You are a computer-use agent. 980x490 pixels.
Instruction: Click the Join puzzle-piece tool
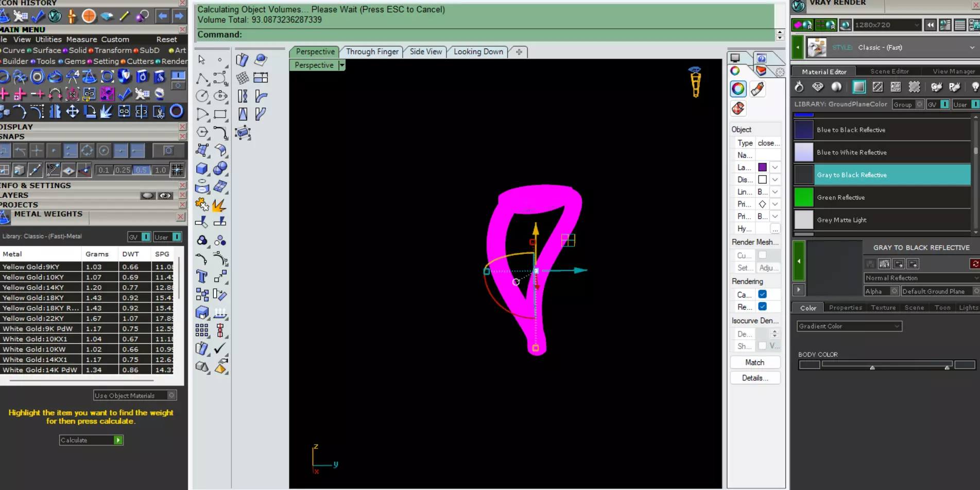point(202,205)
